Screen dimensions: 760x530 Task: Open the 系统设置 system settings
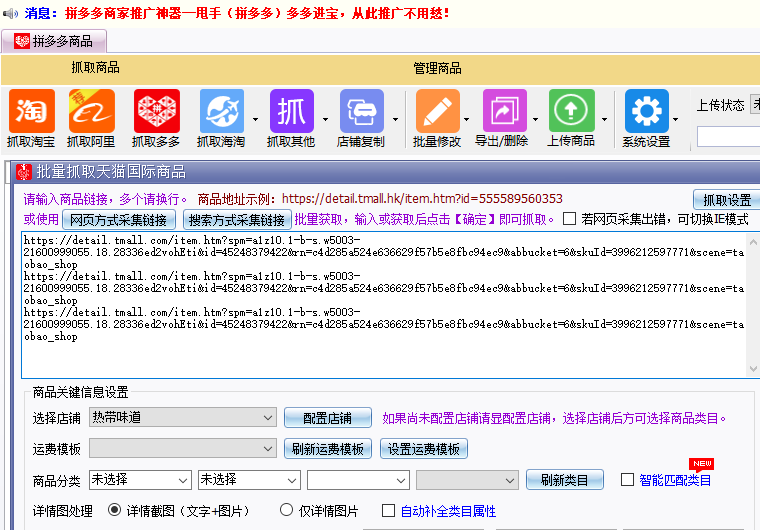click(647, 118)
